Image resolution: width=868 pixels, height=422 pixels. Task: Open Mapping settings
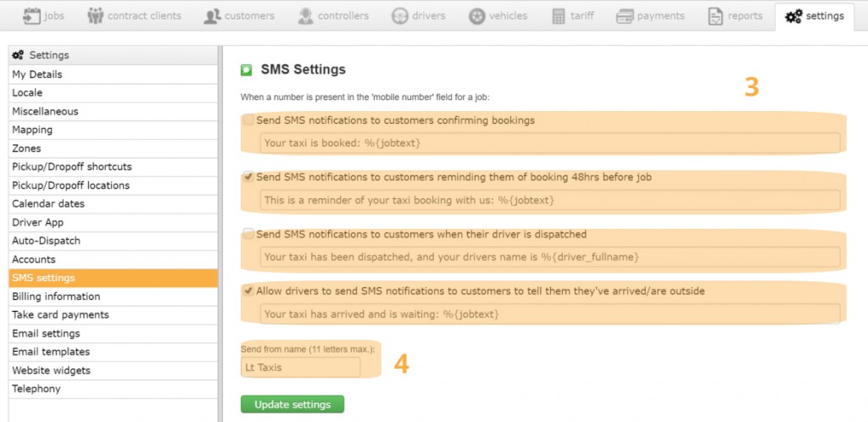point(114,130)
